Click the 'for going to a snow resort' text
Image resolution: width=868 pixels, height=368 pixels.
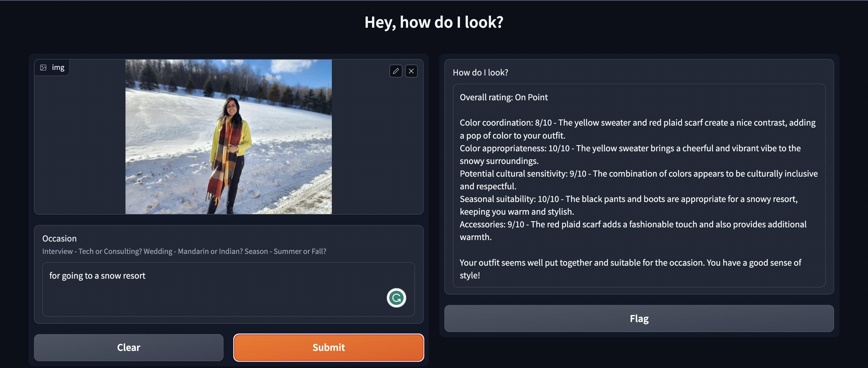coord(97,276)
